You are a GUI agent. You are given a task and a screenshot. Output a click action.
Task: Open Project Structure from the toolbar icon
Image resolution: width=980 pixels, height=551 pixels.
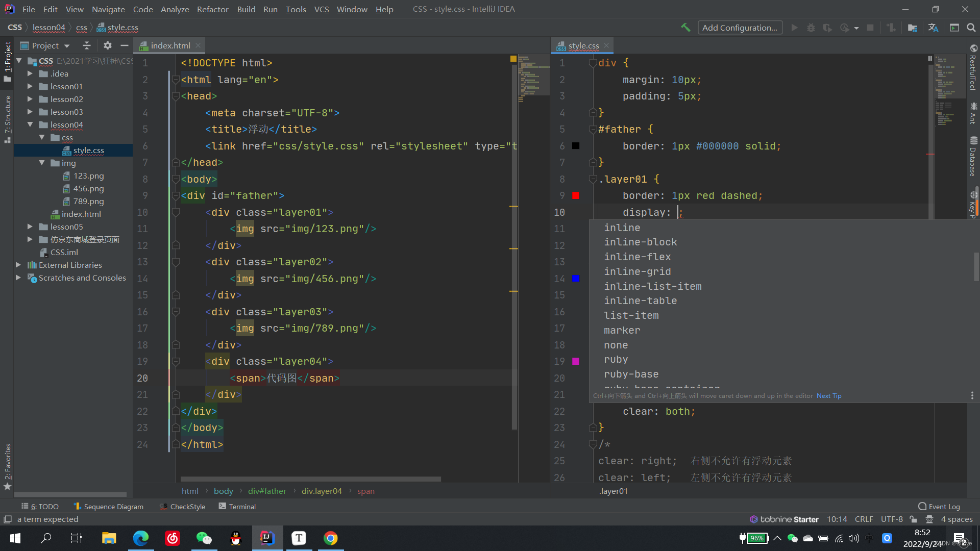tap(913, 28)
